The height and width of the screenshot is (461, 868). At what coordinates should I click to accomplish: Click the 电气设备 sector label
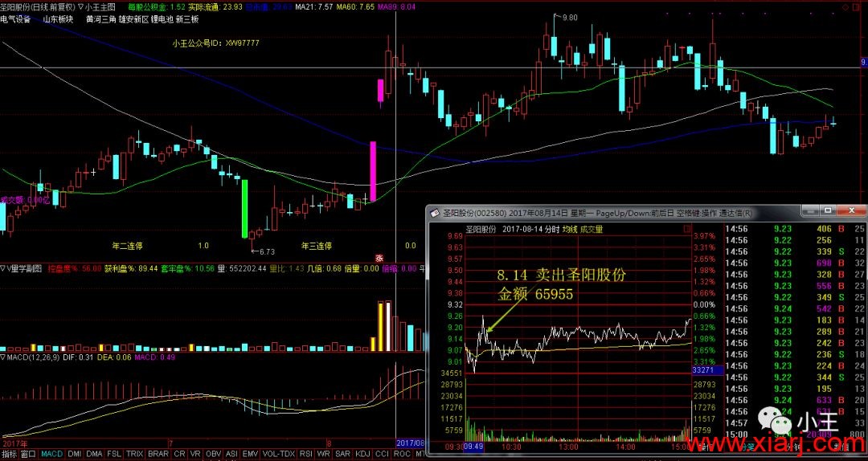tap(15, 18)
